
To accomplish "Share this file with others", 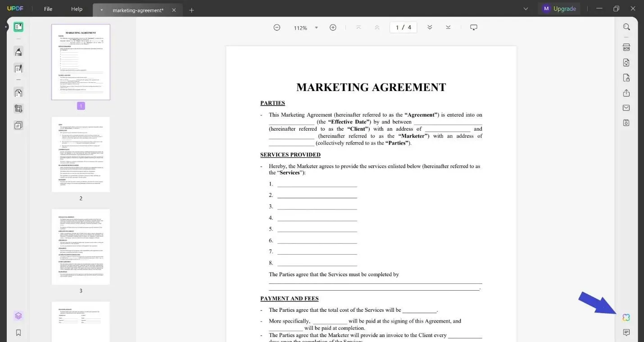I will [x=626, y=93].
